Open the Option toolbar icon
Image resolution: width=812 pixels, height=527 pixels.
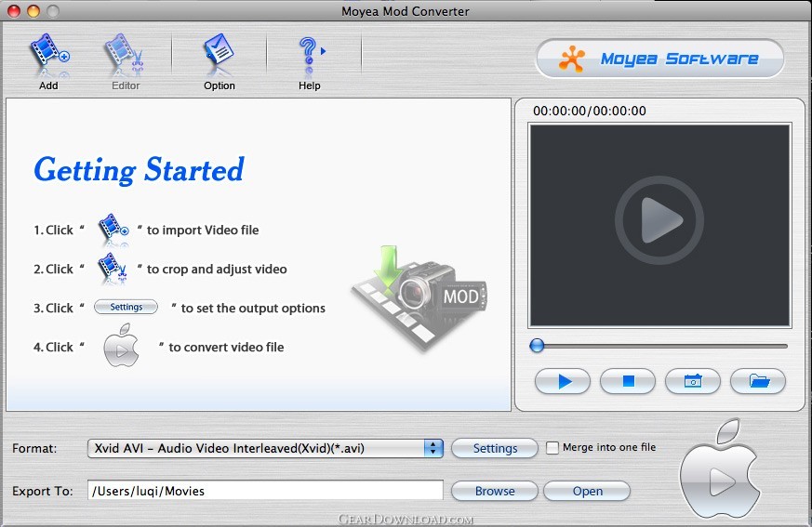[x=220, y=53]
